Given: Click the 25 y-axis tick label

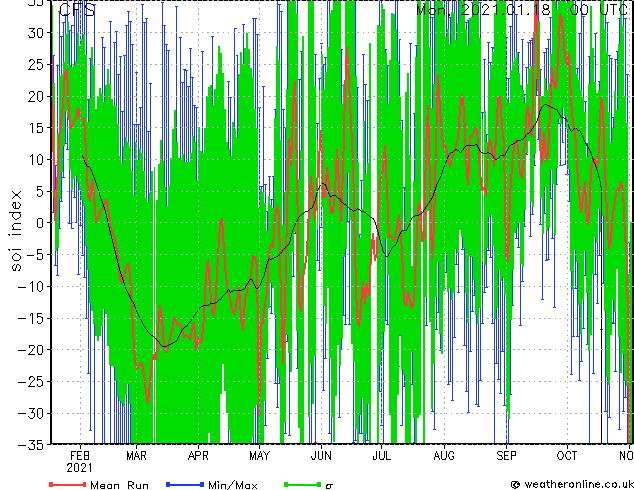Looking at the screenshot, I should coord(35,64).
